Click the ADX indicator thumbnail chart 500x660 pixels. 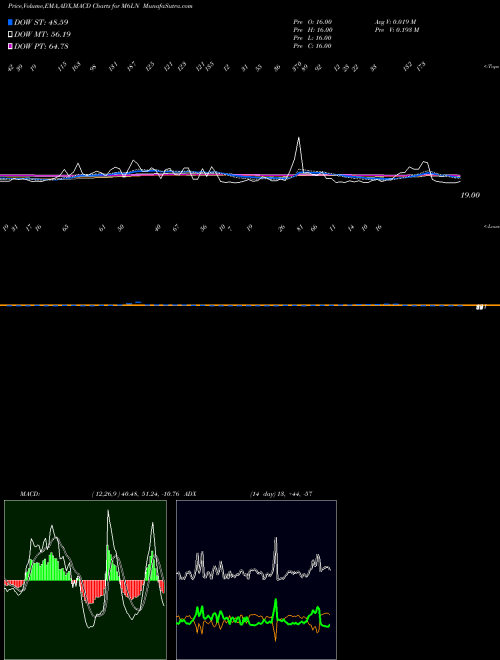(256, 580)
